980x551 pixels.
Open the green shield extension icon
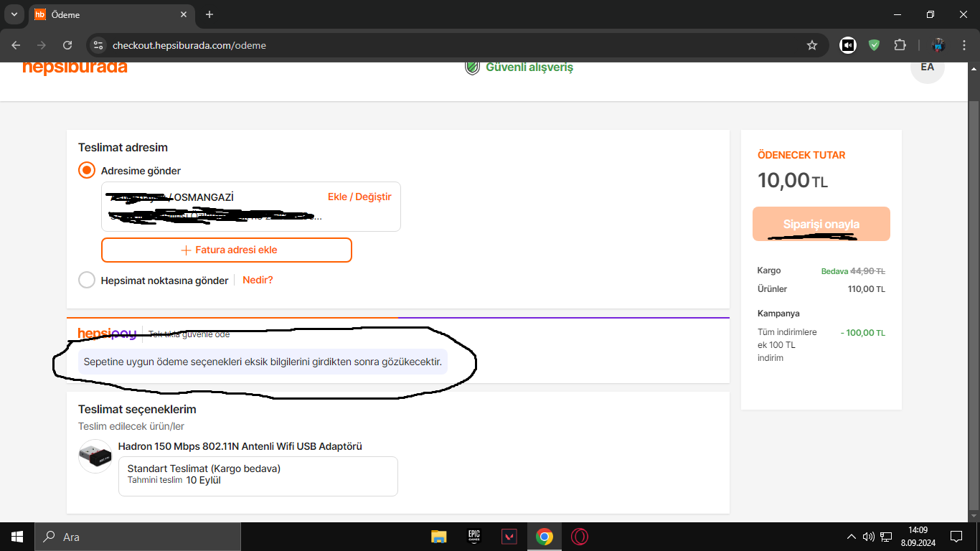pos(874,45)
